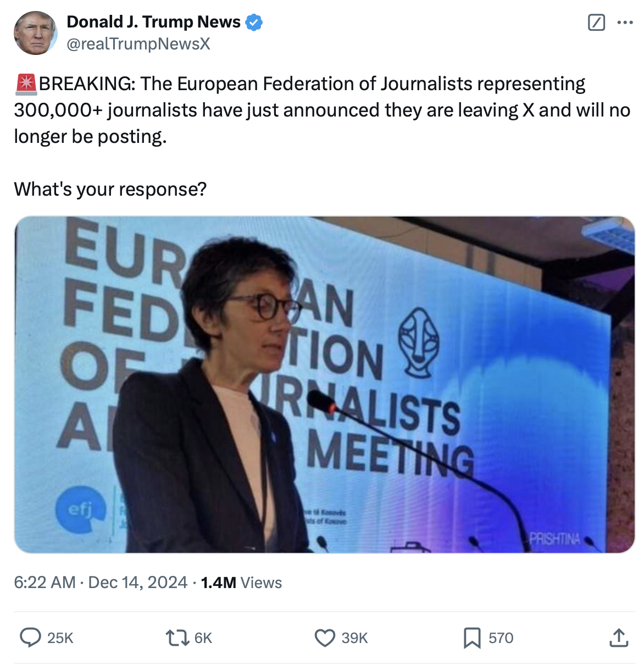Click the 6K reposts count

point(203,638)
